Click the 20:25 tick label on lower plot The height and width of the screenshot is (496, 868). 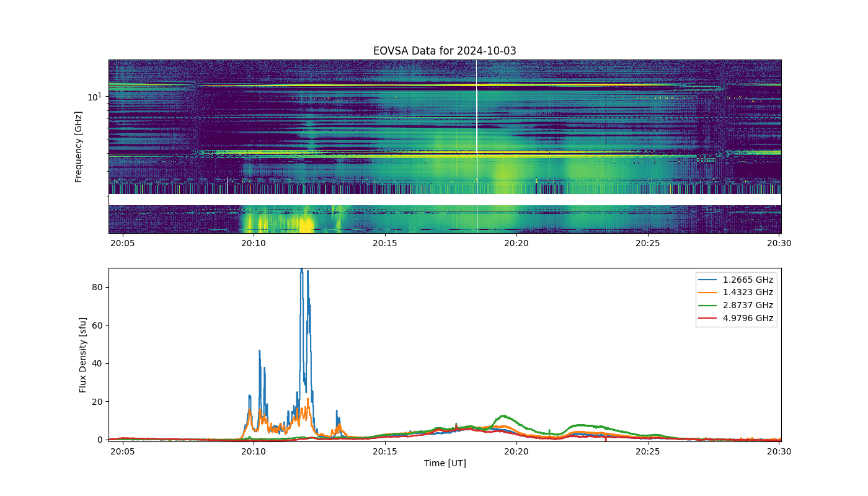648,451
